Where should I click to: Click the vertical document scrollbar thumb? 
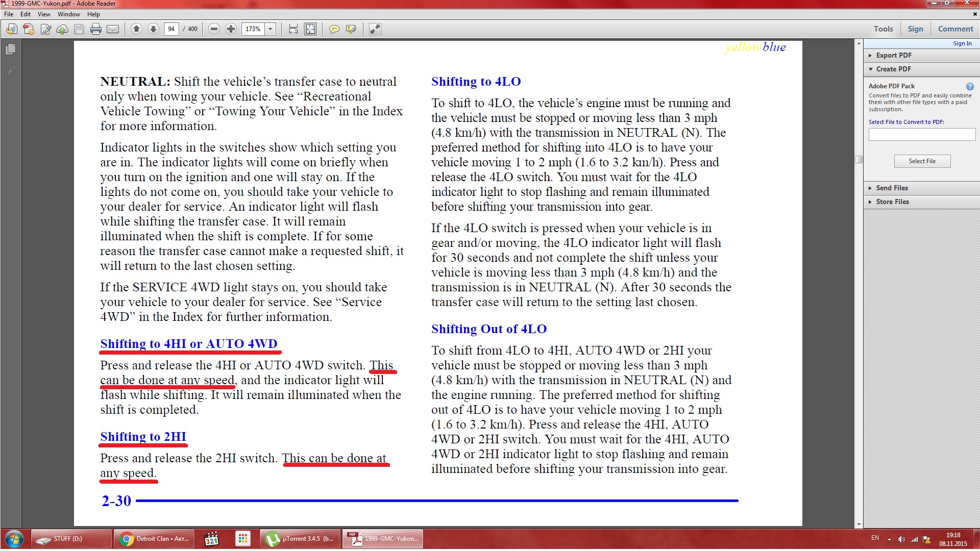point(859,159)
